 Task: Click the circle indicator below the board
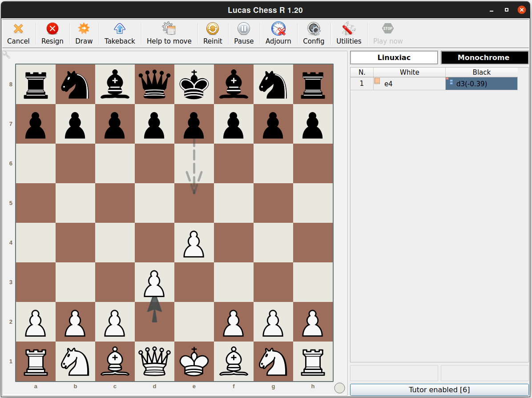339,388
